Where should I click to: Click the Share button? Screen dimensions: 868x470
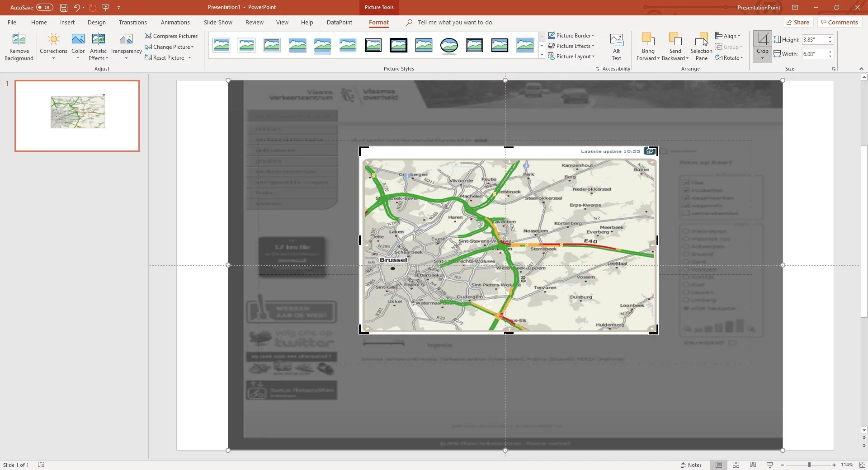(x=798, y=22)
